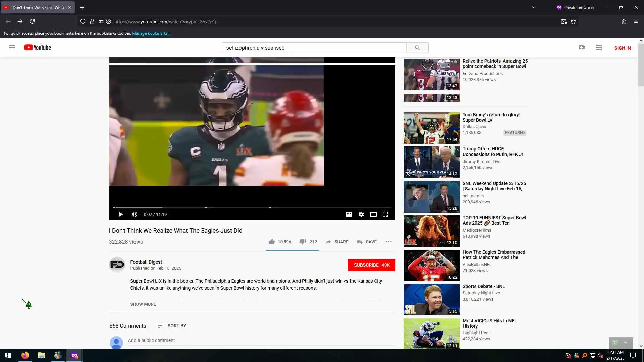
Task: Like the video with thumbs up
Action: pos(272,242)
